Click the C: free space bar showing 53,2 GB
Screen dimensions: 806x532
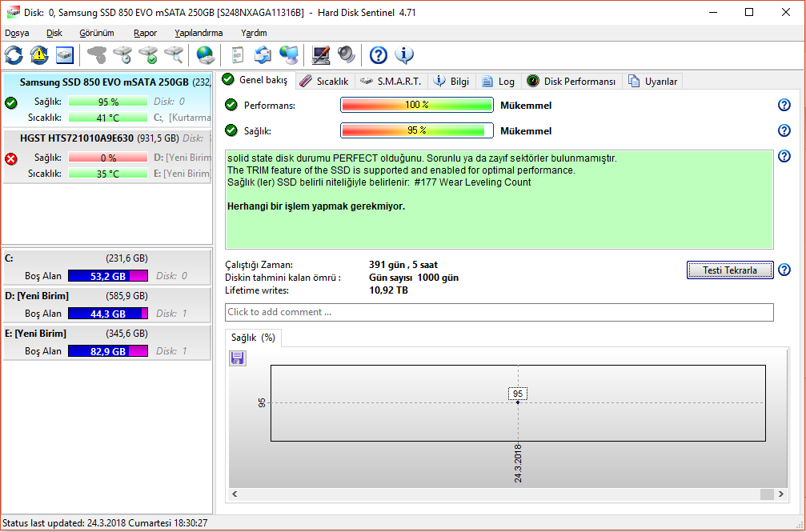(108, 276)
